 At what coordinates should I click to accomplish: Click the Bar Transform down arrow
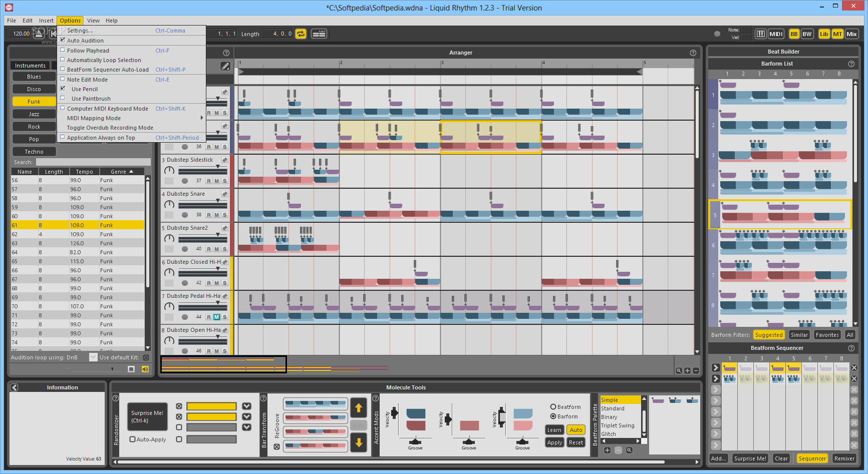pos(359,442)
